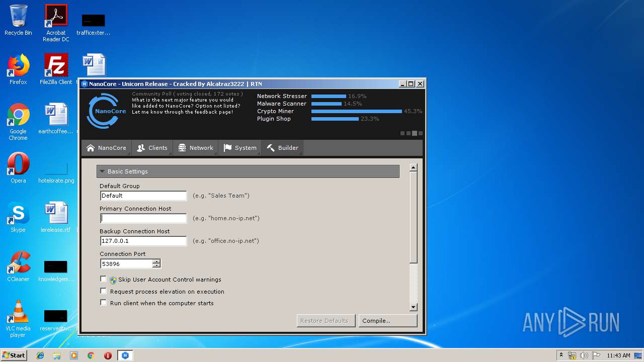Decrease the Connection Port with down arrow
This screenshot has width=644, height=362.
click(156, 266)
